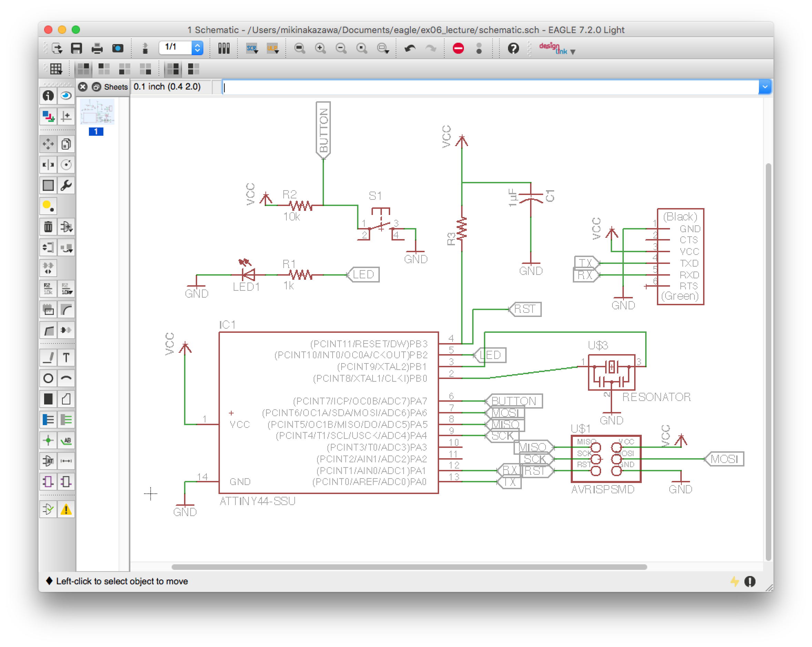
Task: Select the Add part tool
Action: point(66,227)
